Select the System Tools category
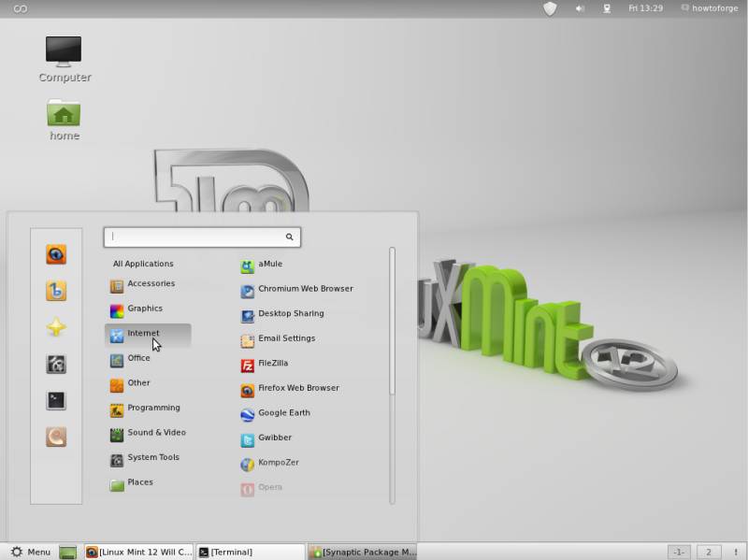Screen dimensions: 748x560 point(145,458)
